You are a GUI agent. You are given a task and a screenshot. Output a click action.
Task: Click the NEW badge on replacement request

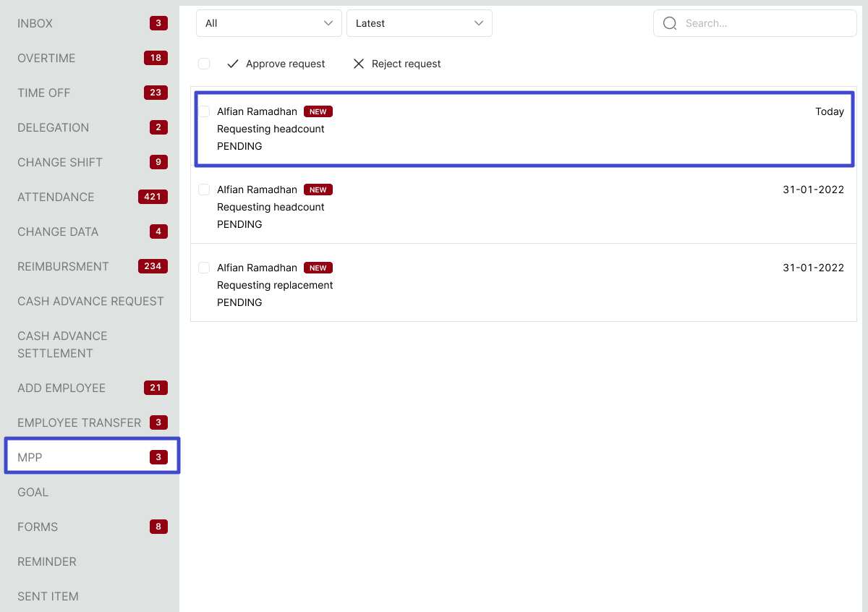[318, 268]
